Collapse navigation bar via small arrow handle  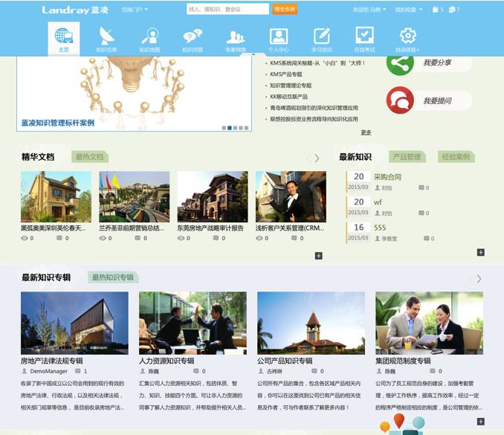click(x=253, y=54)
